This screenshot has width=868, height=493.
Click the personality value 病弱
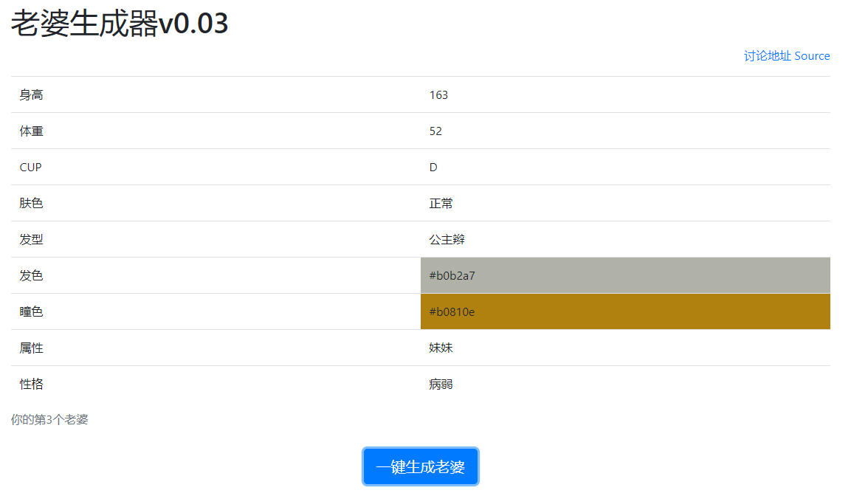(441, 384)
